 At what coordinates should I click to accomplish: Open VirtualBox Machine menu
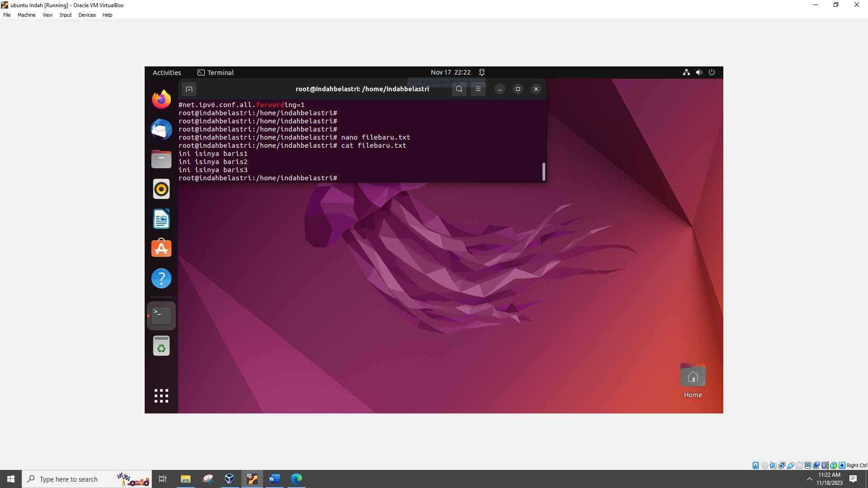(x=26, y=15)
